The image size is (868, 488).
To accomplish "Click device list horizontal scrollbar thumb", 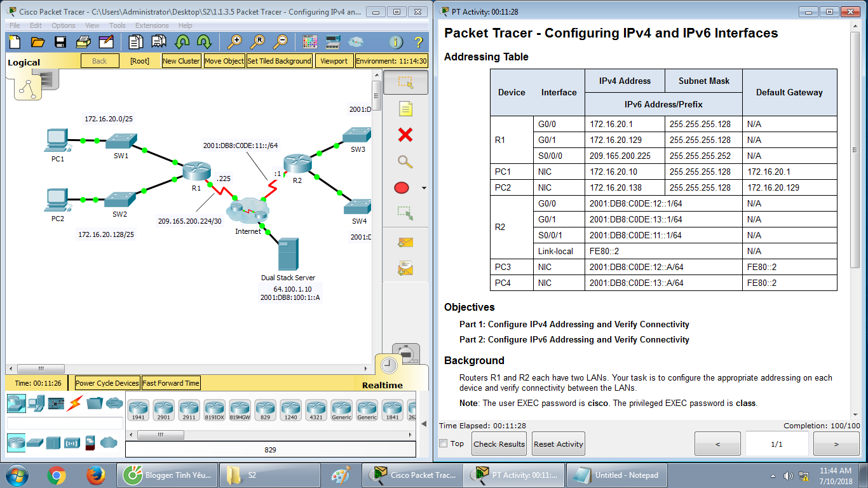I will pos(161,435).
